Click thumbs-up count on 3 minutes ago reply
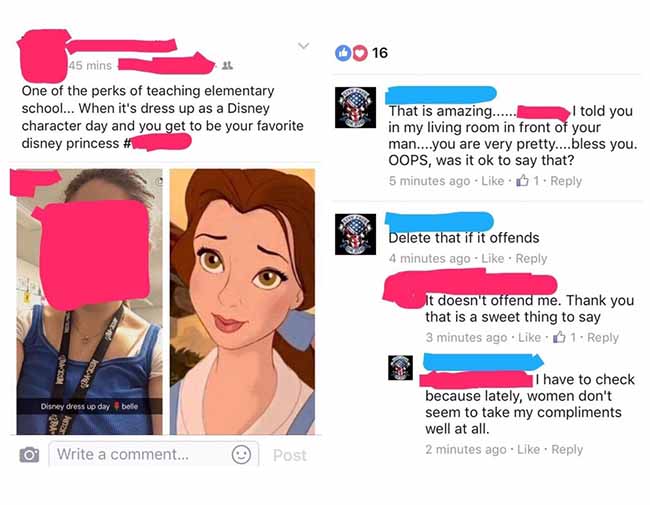Viewport: 650px width, 505px height. (565, 337)
